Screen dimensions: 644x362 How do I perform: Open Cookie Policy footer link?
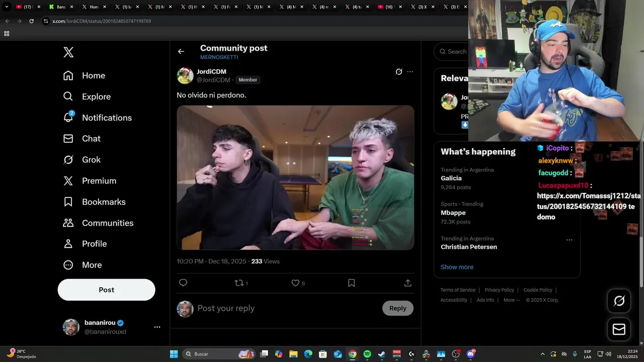(x=537, y=290)
